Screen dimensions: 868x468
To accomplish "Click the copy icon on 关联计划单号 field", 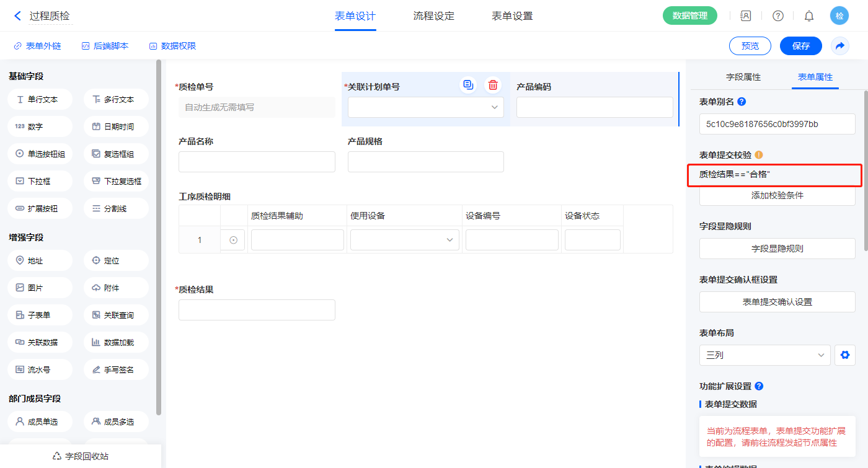I will [x=468, y=85].
